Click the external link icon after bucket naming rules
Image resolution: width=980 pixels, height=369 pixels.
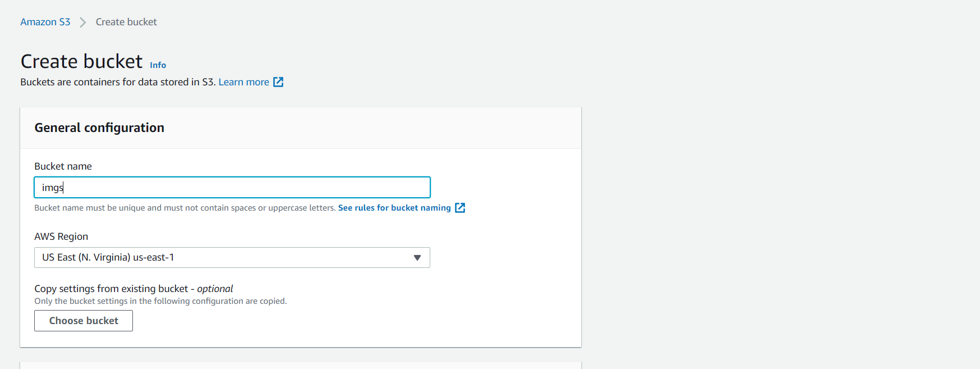(460, 208)
